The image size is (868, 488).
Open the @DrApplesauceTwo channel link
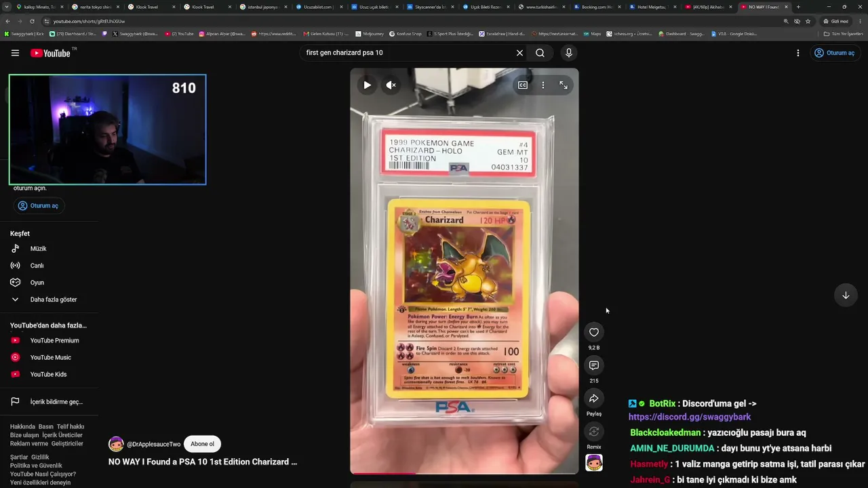[154, 445]
